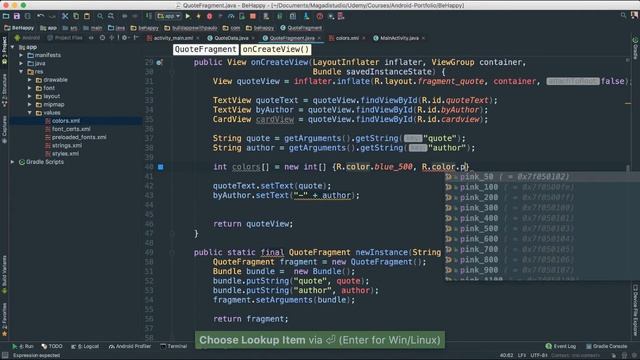This screenshot has height=360, width=640.
Task: Click the Android Profiler gauge toolbar icon
Action: point(231,16)
